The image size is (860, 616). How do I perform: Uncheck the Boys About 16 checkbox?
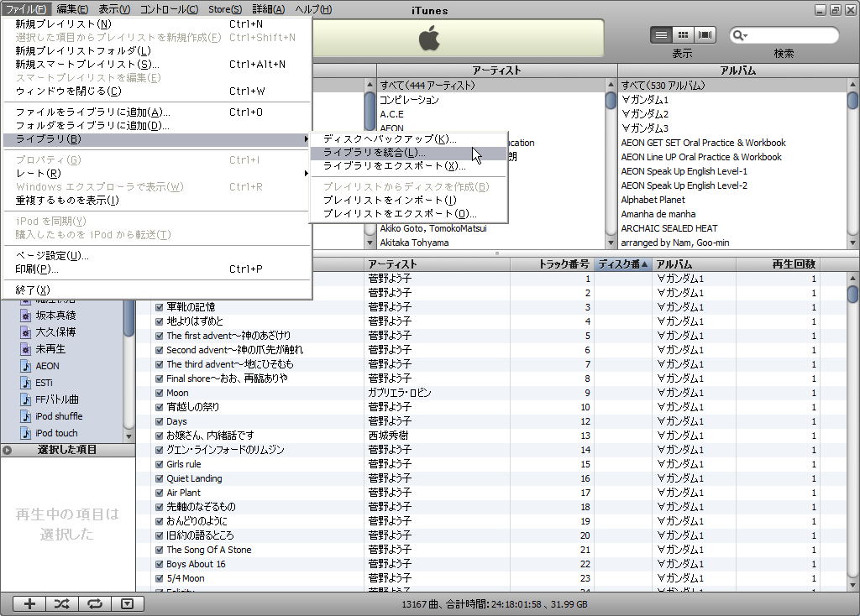coord(159,564)
